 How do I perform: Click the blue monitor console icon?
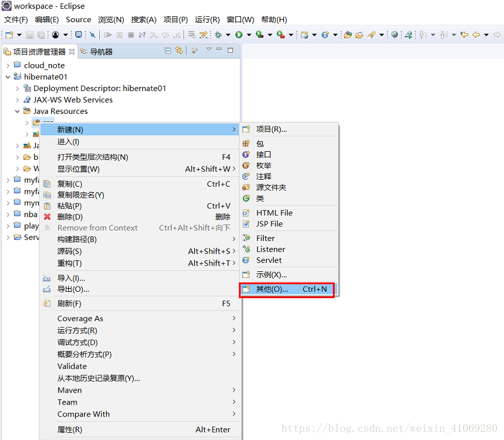click(x=78, y=34)
